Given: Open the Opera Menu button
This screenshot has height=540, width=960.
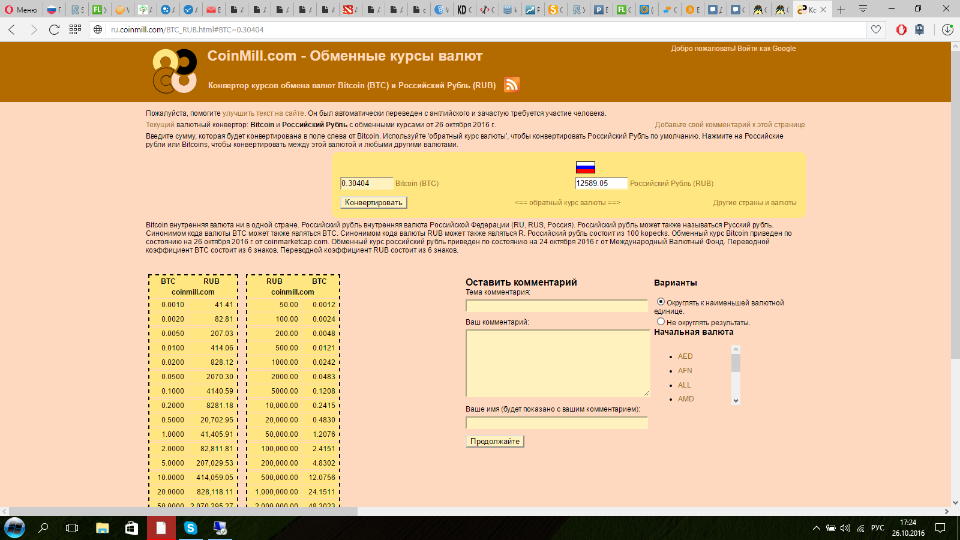Looking at the screenshot, I should coord(20,9).
